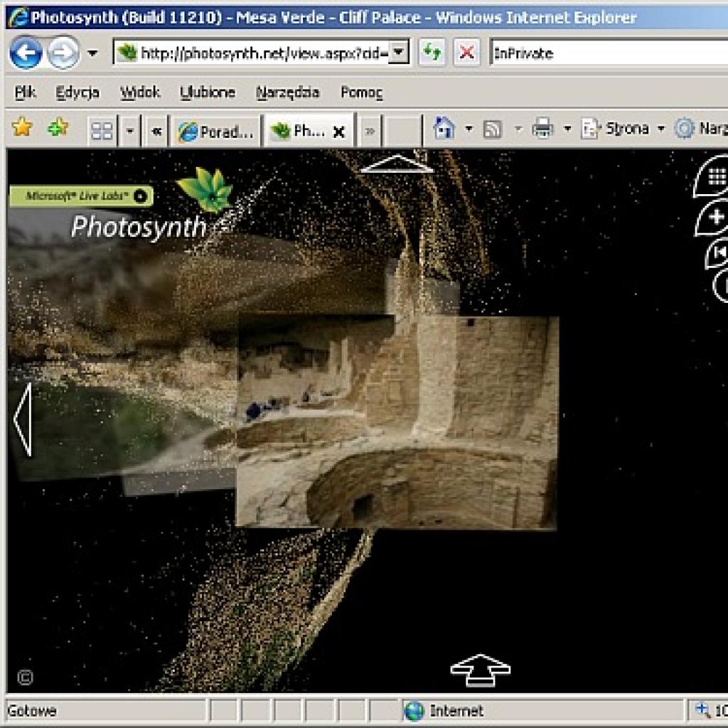Click the central cliff dwelling photo
Image resolution: width=728 pixels, height=728 pixels.
tap(397, 422)
